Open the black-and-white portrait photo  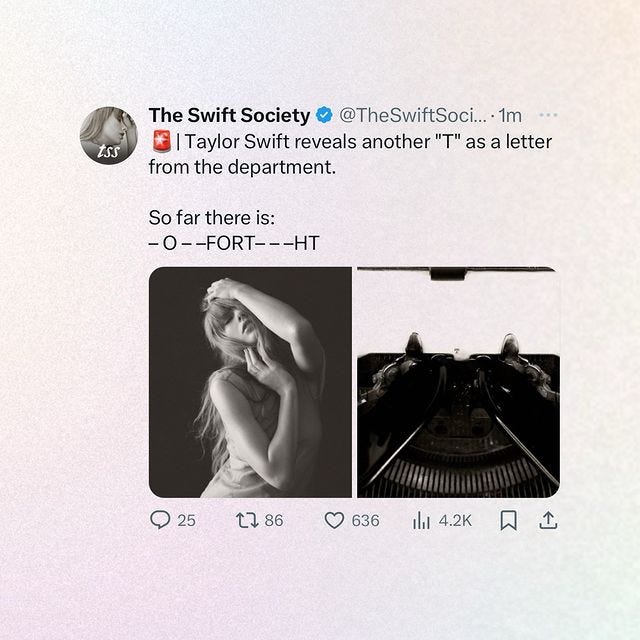250,382
